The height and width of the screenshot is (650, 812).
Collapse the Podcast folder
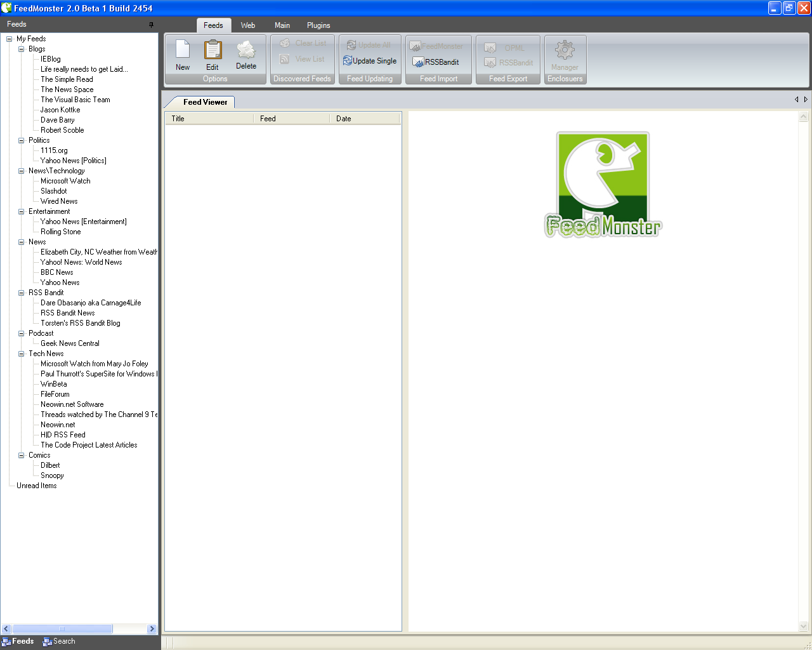click(21, 333)
